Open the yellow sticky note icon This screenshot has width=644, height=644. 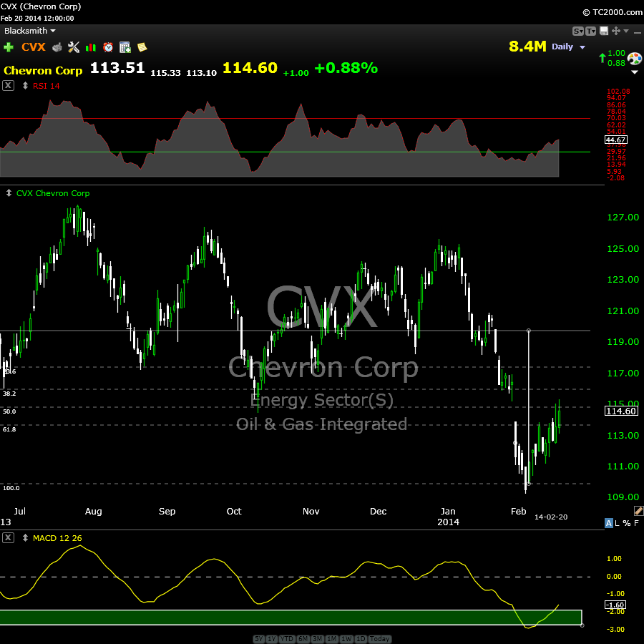pos(142,47)
